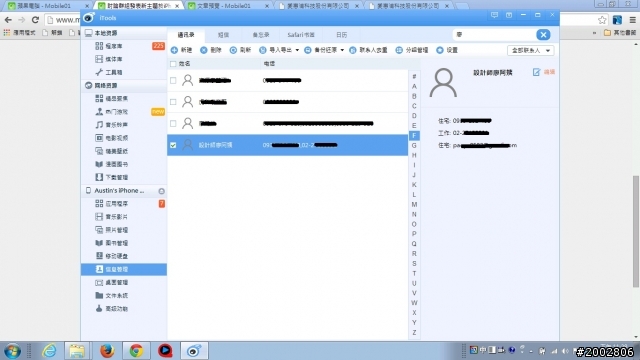Open hot games item marked new
Screen dimensions: 640x360
[x=124, y=111]
